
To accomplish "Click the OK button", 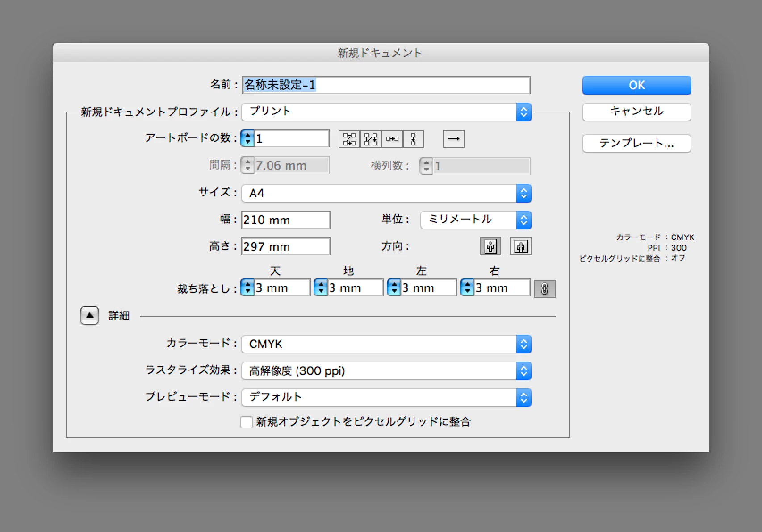I will [x=637, y=85].
